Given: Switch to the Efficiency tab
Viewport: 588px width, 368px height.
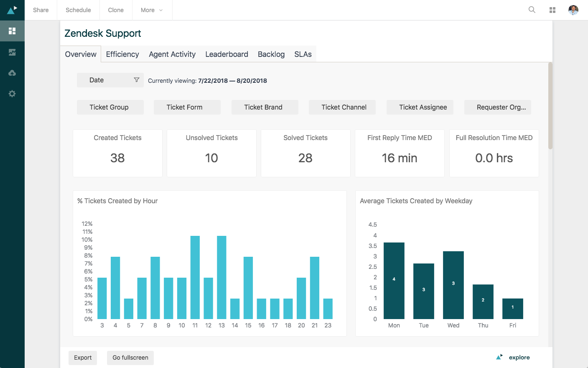Looking at the screenshot, I should click(122, 54).
